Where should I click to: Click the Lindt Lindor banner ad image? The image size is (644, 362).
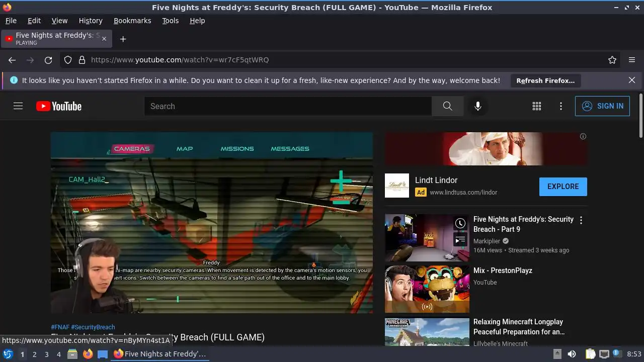coord(486,149)
